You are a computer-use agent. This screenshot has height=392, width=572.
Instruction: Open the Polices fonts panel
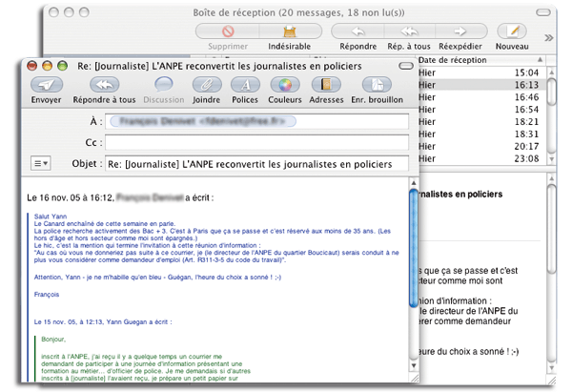pyautogui.click(x=245, y=85)
